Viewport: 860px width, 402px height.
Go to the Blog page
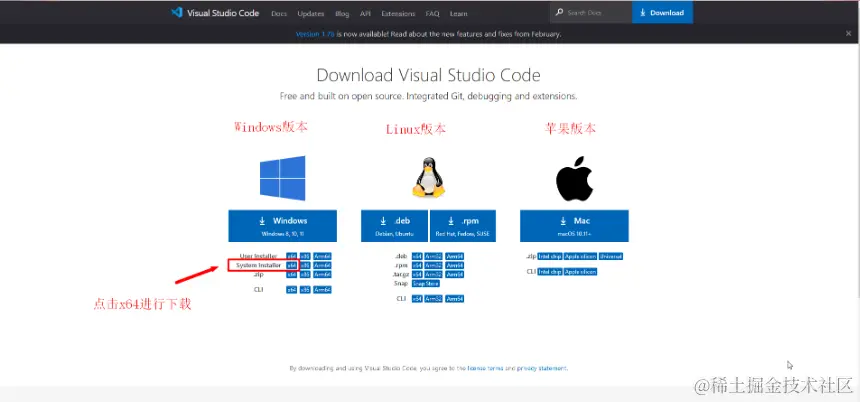(342, 13)
